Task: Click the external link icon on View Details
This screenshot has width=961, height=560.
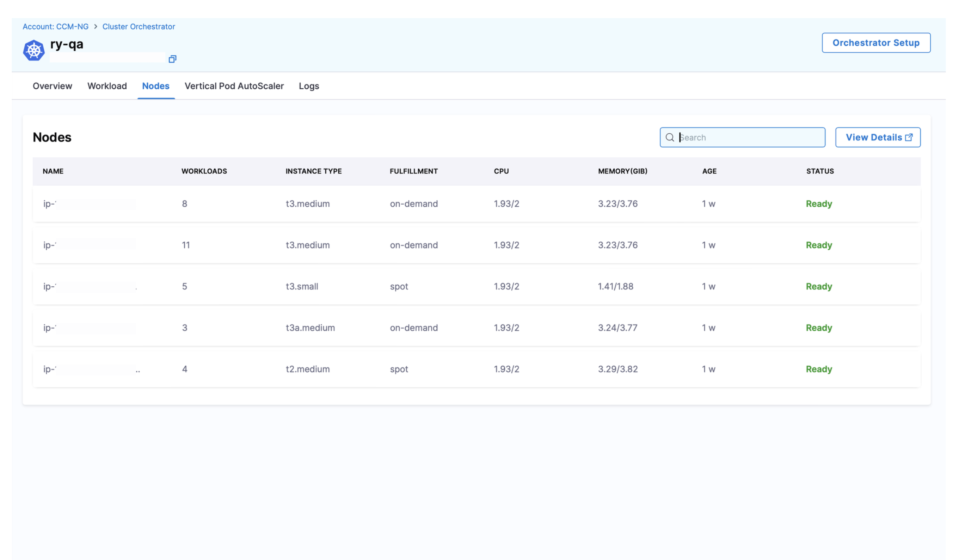Action: pyautogui.click(x=909, y=137)
